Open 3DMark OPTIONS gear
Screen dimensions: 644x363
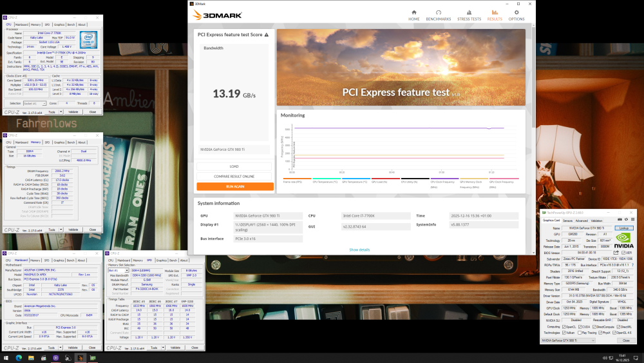pyautogui.click(x=516, y=15)
